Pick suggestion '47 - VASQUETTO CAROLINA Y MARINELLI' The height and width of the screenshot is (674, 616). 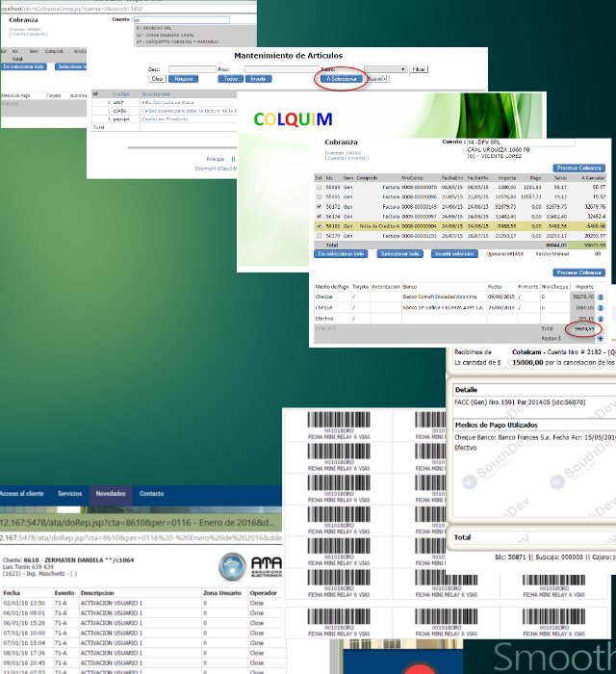(177, 42)
